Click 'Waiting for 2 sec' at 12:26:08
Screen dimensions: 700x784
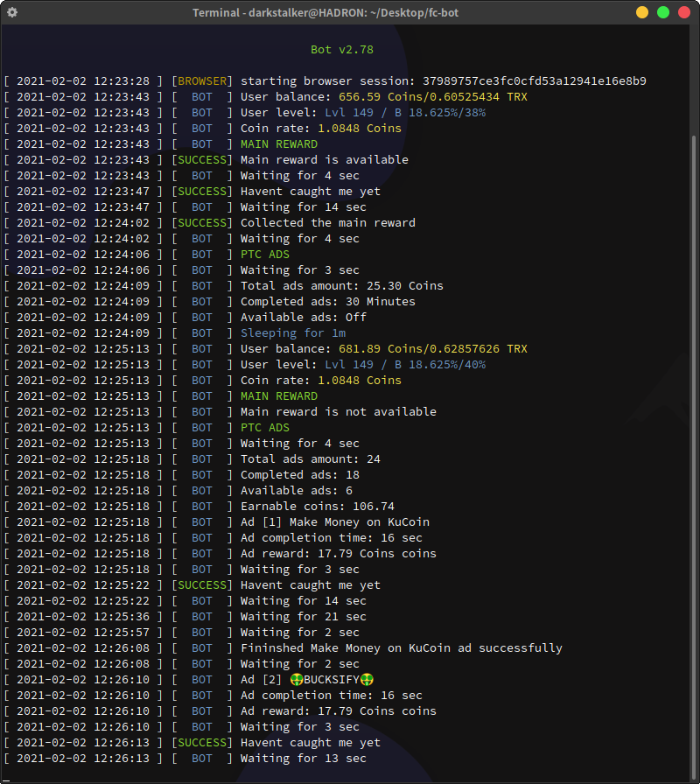pyautogui.click(x=300, y=664)
